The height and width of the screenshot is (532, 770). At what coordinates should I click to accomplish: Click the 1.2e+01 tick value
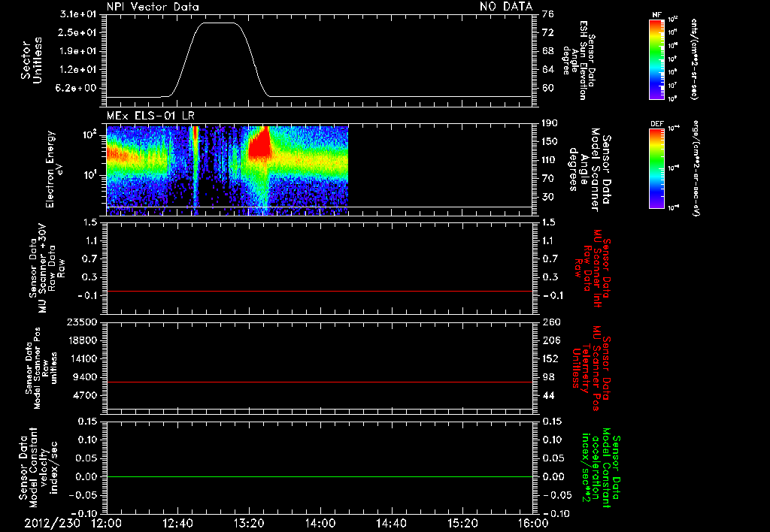point(78,70)
